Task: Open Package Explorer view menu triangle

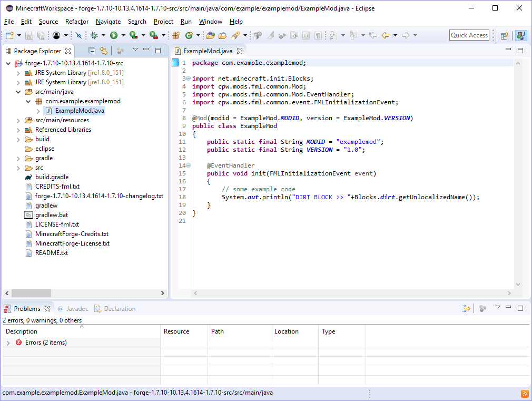Action: [x=135, y=50]
